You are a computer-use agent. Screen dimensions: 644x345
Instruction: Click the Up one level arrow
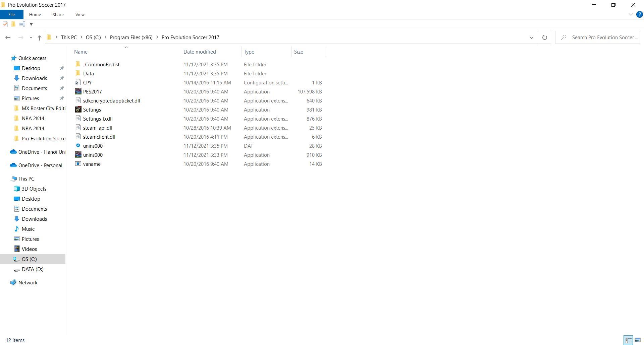coord(40,38)
